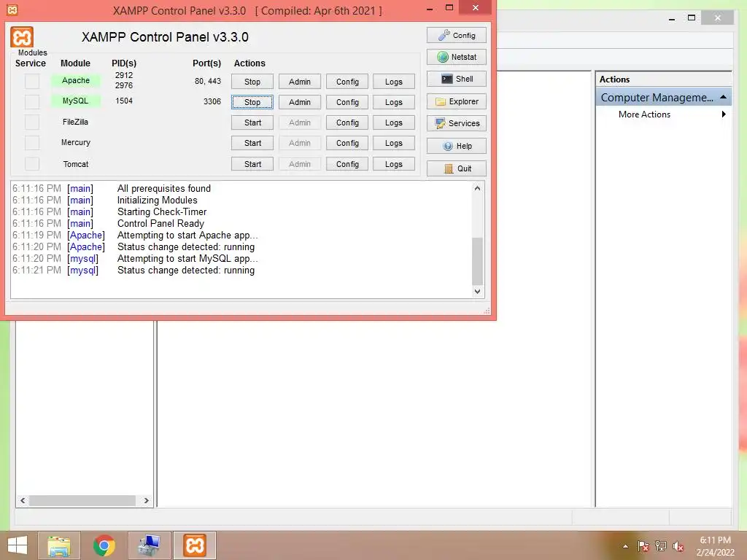Stop the MySQL module
747x560 pixels.
point(252,102)
